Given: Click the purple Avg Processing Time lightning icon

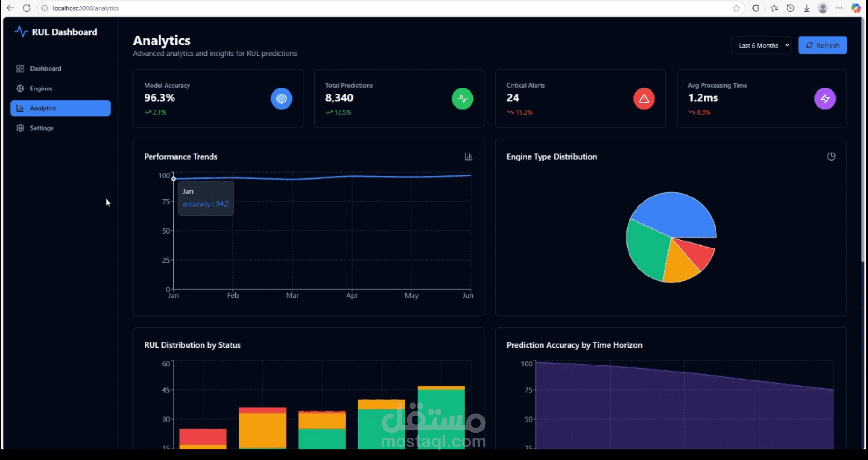Looking at the screenshot, I should pos(825,99).
